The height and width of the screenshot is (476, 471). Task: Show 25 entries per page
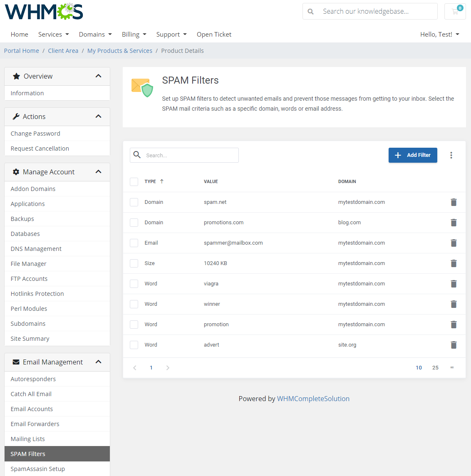[435, 368]
